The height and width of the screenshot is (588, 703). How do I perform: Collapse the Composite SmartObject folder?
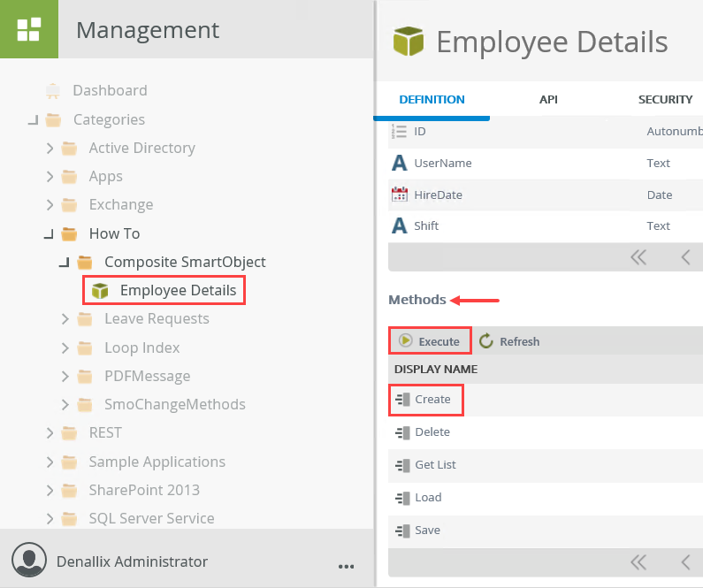[64, 263]
